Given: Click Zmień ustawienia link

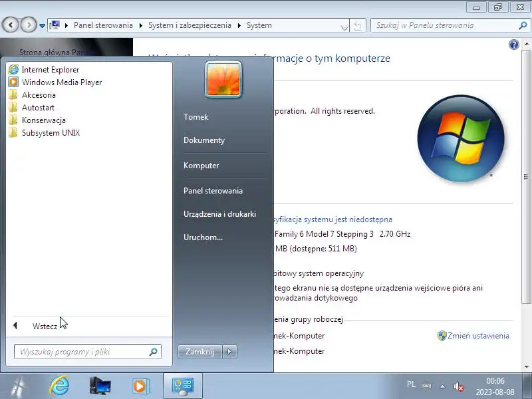Looking at the screenshot, I should pyautogui.click(x=478, y=336).
